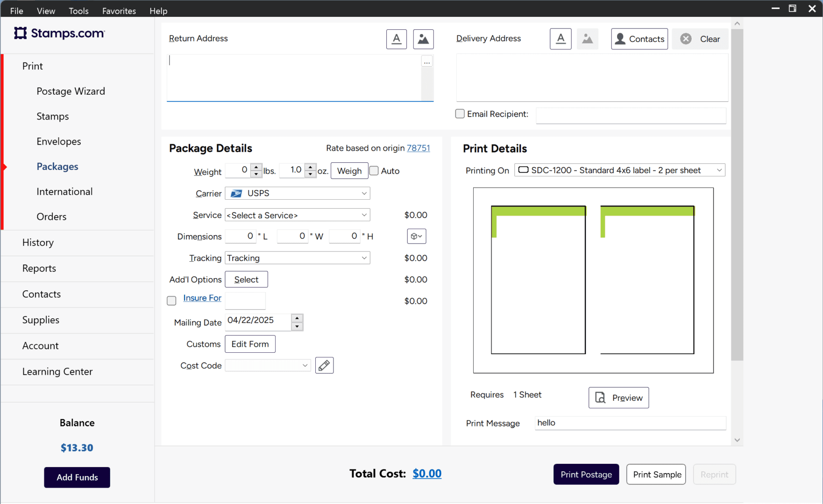Click the Print Postage button
Viewport: 823px width, 504px height.
pos(586,474)
